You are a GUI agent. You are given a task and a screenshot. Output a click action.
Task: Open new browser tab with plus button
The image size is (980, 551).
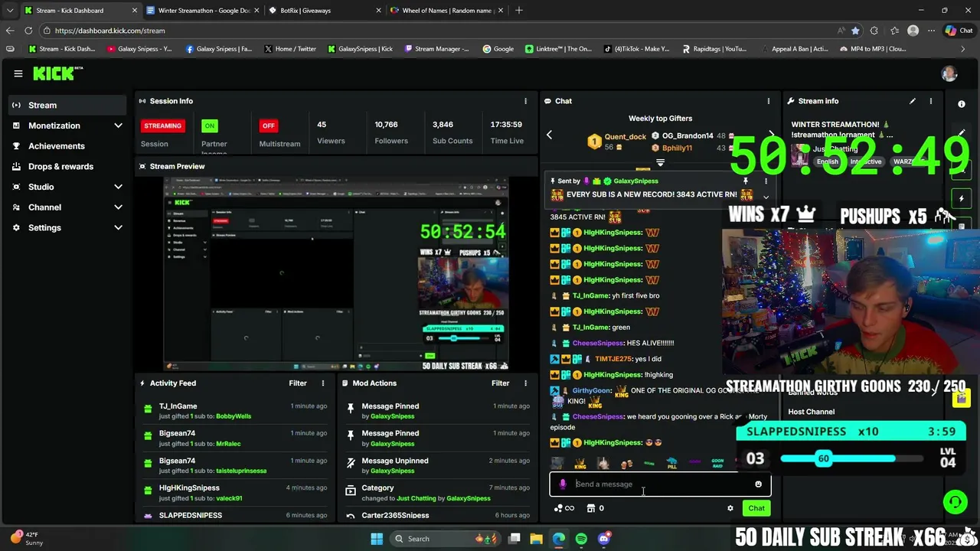(x=518, y=10)
